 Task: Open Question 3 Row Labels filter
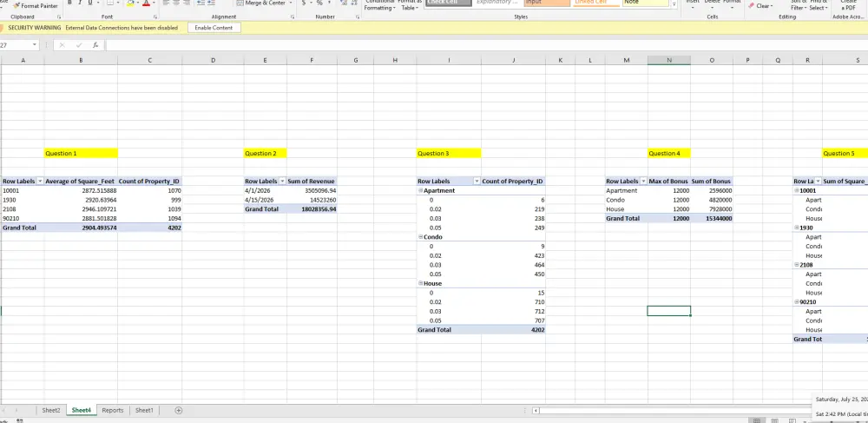(x=477, y=181)
